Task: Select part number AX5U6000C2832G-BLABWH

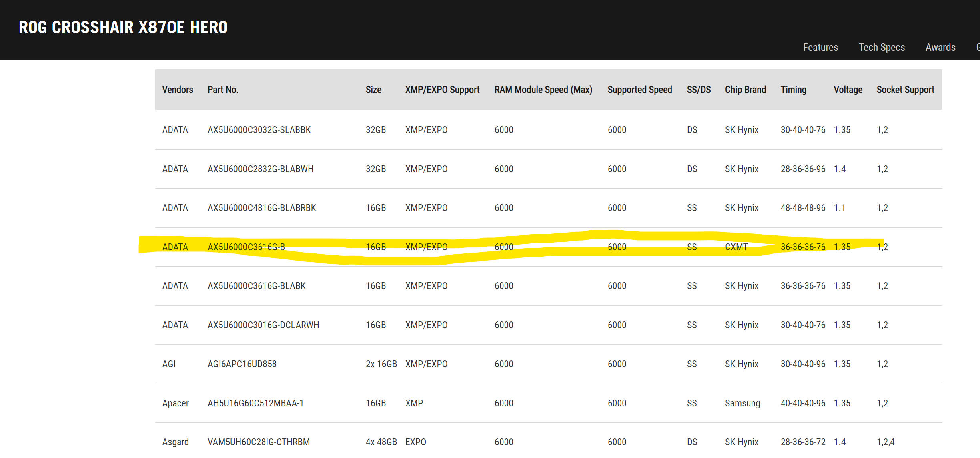Action: click(x=260, y=169)
